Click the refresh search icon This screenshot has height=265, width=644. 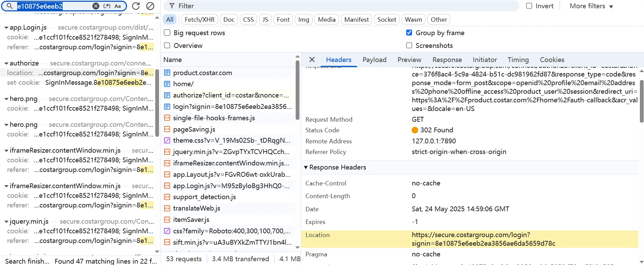tap(136, 6)
